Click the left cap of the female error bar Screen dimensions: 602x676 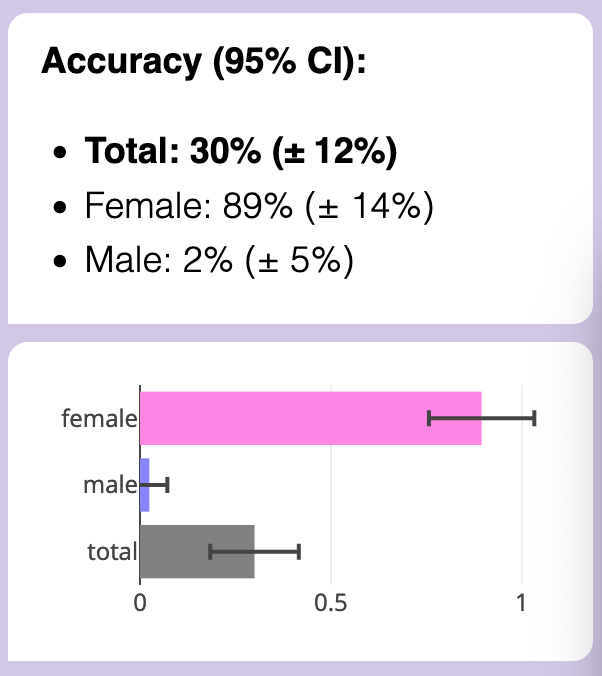[x=429, y=418]
